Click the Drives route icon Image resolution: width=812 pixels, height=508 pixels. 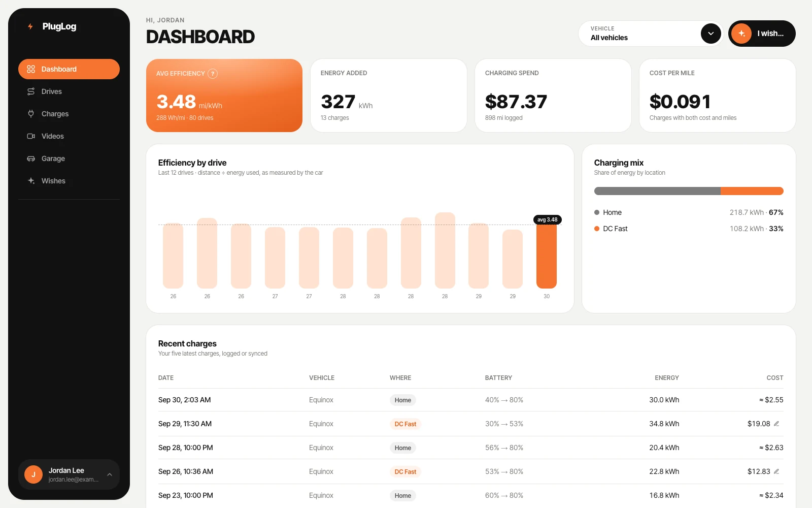(x=31, y=91)
